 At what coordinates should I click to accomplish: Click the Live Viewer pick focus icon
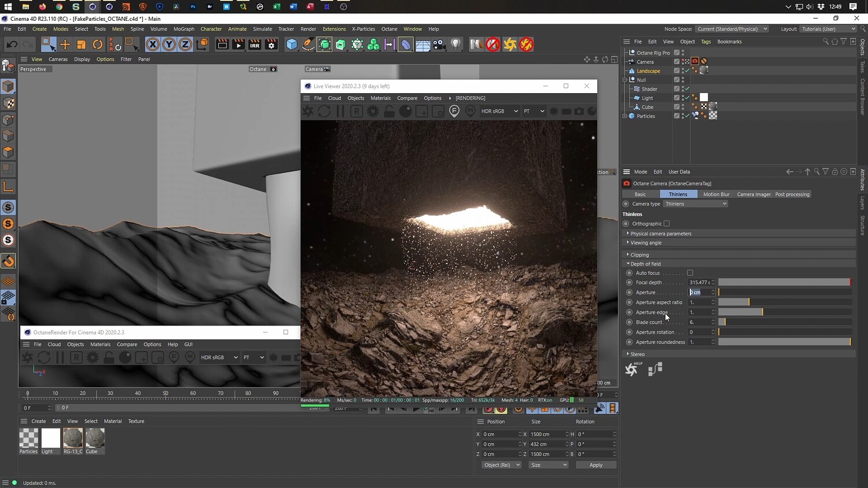[454, 111]
